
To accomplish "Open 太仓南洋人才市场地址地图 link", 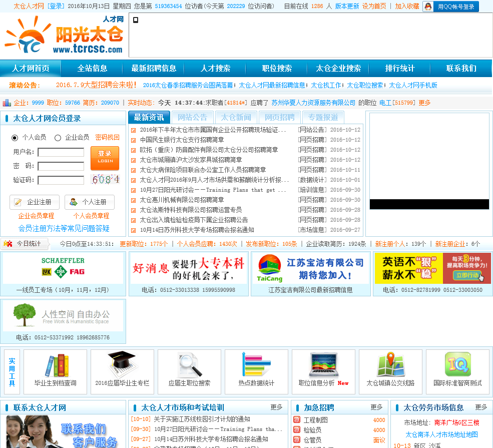I will (x=441, y=435).
